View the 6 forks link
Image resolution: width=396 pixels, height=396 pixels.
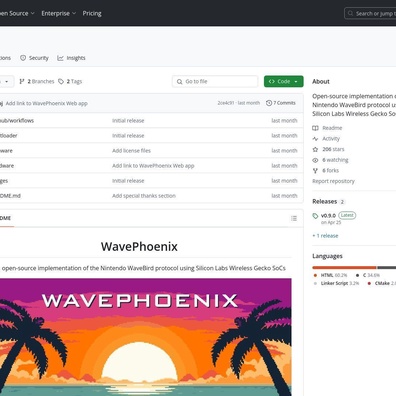click(326, 171)
